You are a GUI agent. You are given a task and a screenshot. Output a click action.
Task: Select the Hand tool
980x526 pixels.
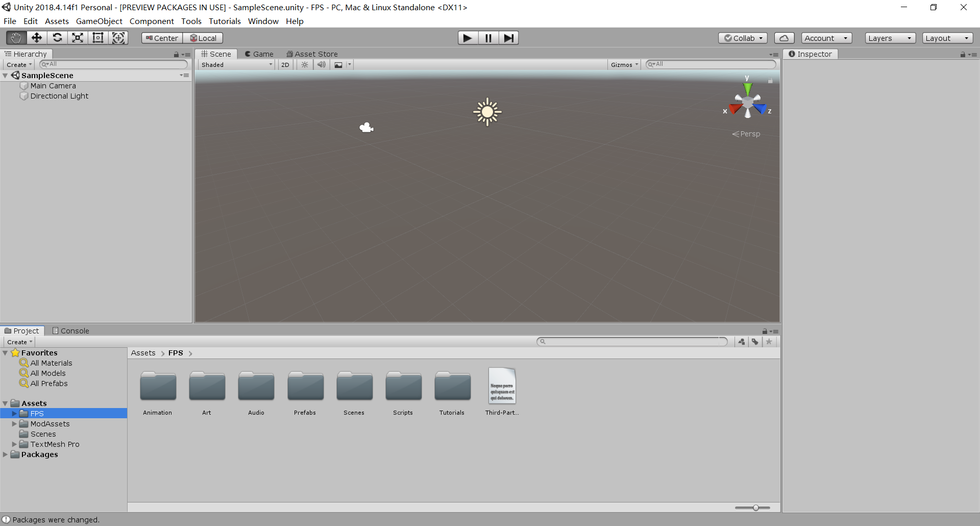coord(15,37)
